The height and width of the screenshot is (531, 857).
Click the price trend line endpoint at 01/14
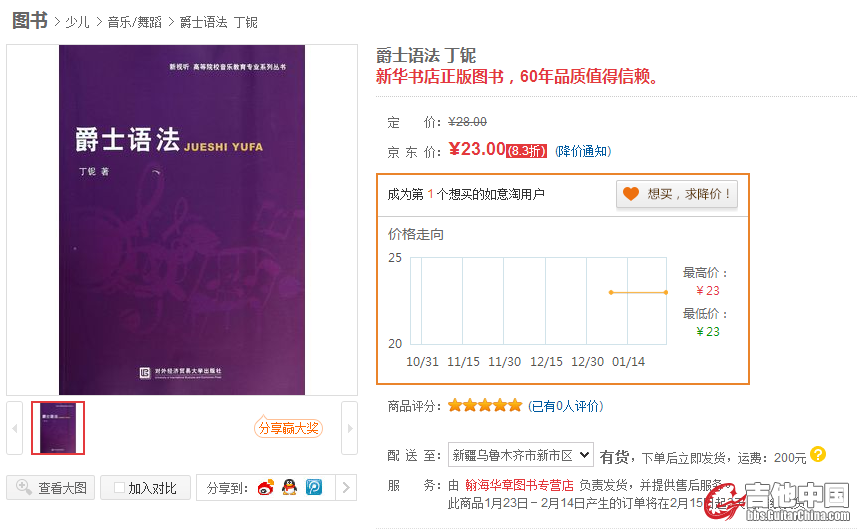(x=666, y=292)
